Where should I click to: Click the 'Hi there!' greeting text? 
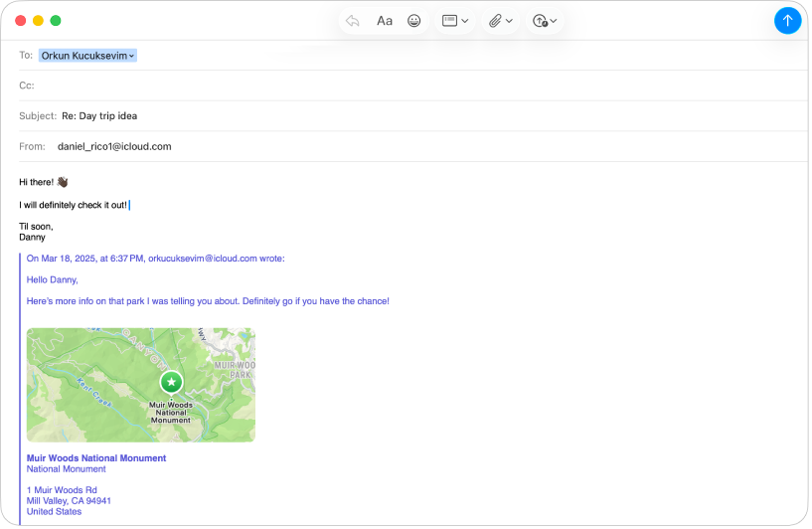[x=36, y=183]
